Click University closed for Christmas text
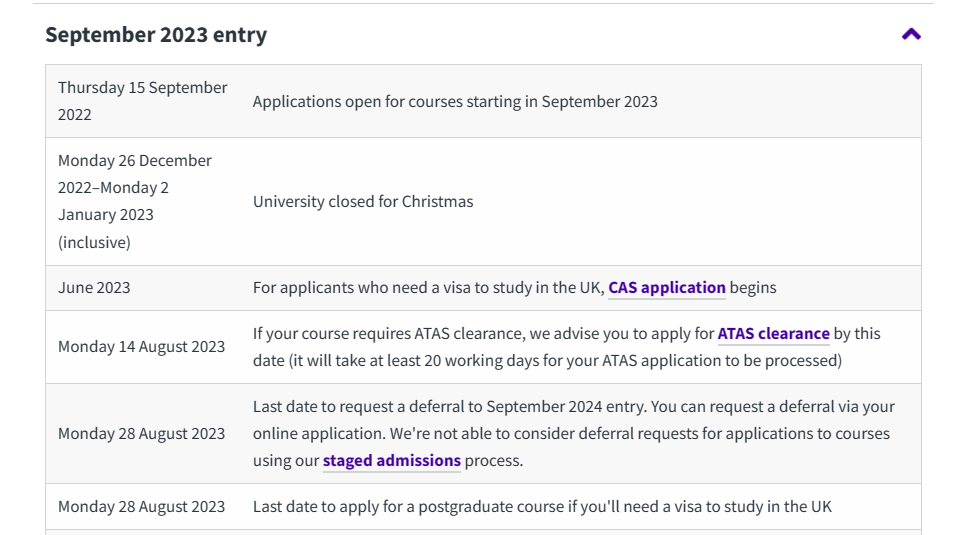961x535 pixels. coord(363,202)
